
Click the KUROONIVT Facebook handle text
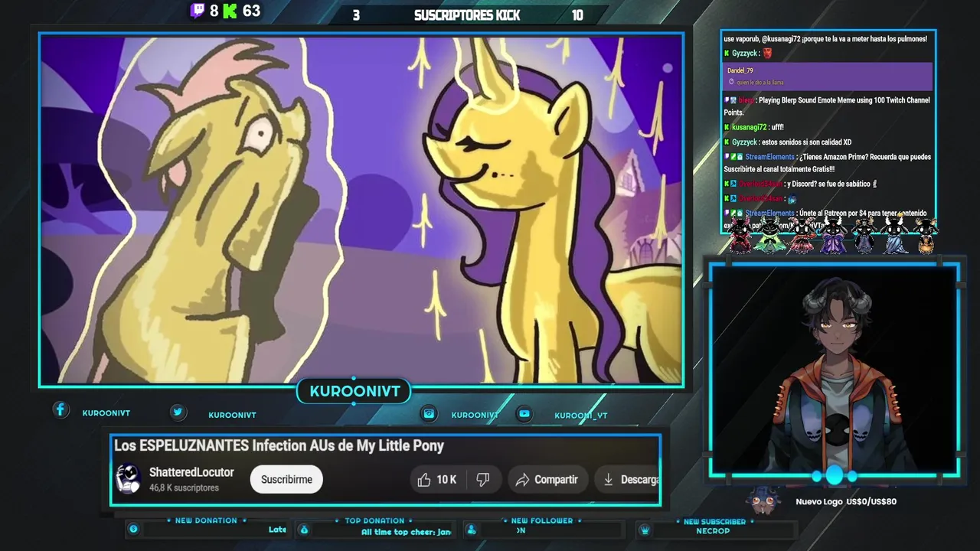(x=106, y=413)
